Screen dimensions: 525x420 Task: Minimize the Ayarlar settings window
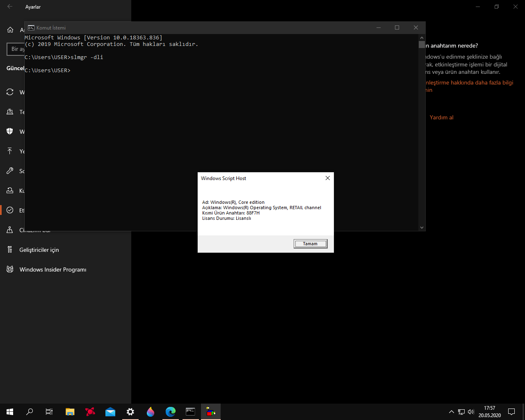pos(478,7)
